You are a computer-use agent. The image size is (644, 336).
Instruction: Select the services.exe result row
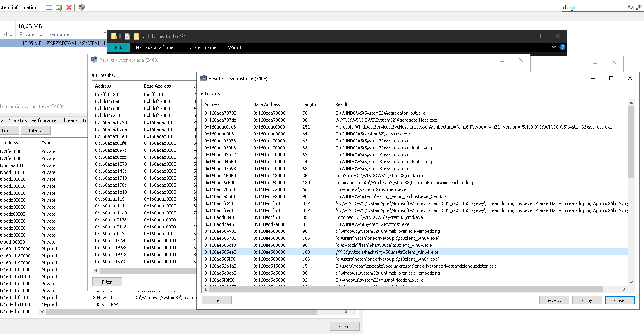coord(415,134)
